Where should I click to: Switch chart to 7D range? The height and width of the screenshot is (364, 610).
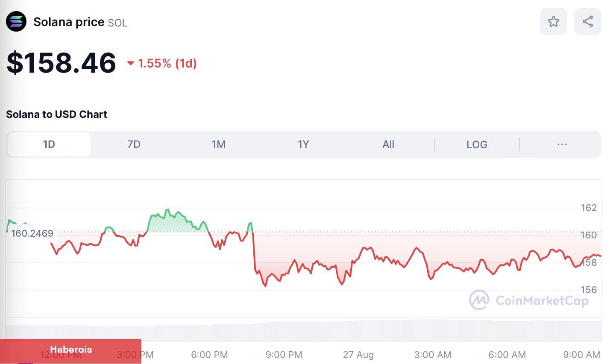pyautogui.click(x=134, y=144)
